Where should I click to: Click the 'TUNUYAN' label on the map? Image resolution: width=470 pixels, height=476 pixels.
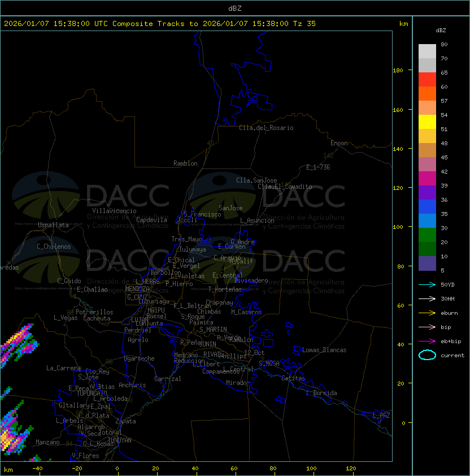[120, 440]
